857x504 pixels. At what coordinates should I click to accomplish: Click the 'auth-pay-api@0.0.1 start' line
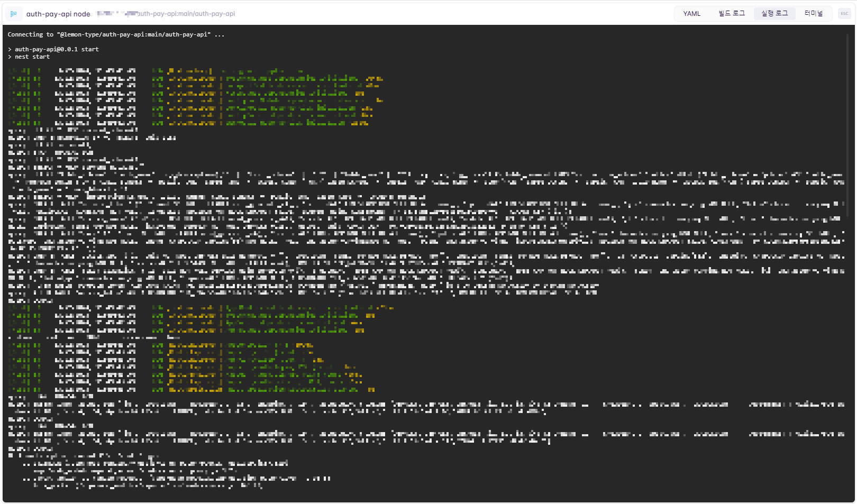(53, 49)
